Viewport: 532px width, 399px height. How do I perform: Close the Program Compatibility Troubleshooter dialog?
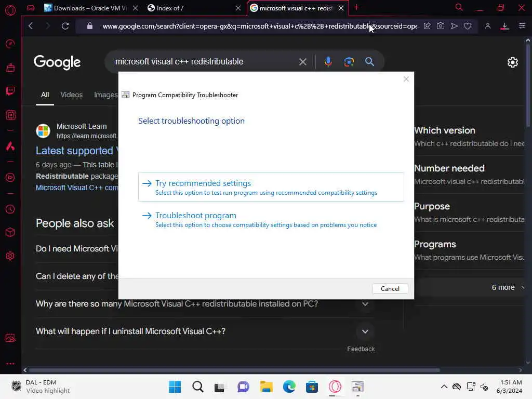[x=406, y=79]
